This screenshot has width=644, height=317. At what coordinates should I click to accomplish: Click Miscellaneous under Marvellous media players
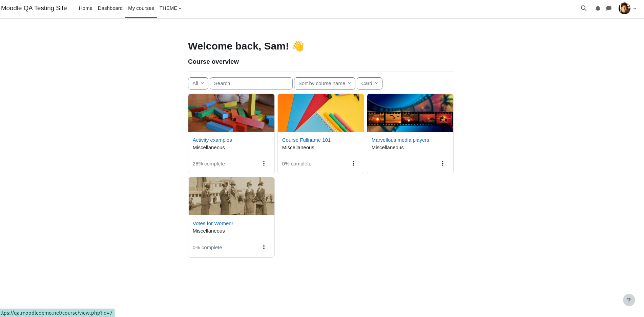[388, 147]
